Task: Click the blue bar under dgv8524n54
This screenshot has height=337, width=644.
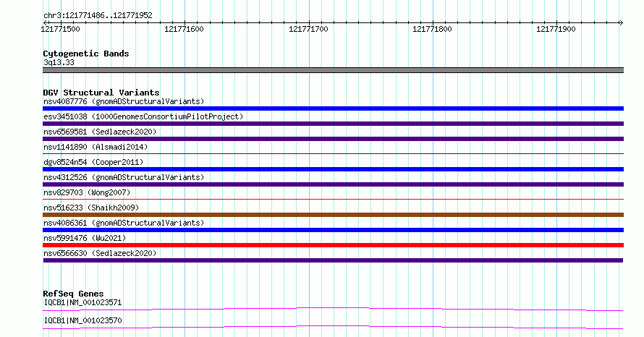Action: tap(333, 169)
